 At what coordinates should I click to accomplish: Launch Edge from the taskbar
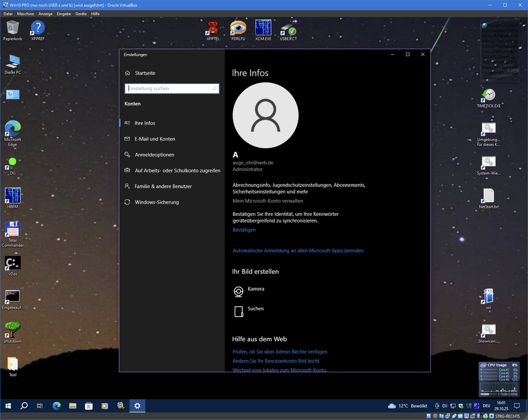[56, 406]
